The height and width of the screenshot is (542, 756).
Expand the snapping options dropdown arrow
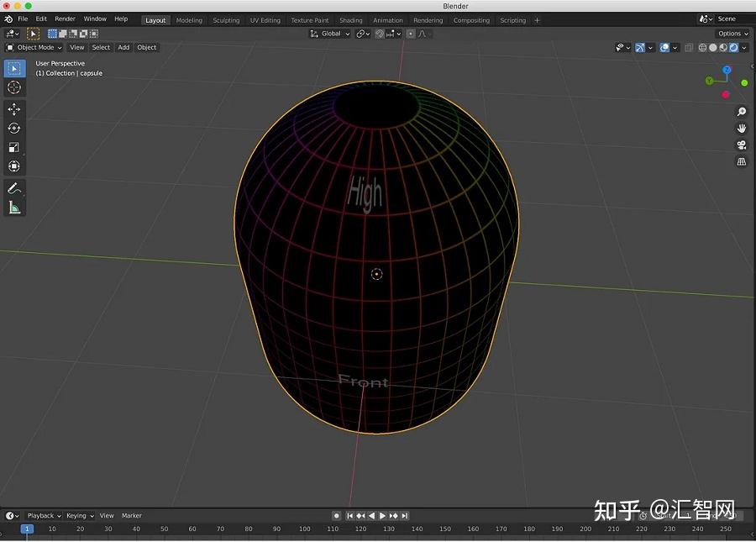pos(398,34)
